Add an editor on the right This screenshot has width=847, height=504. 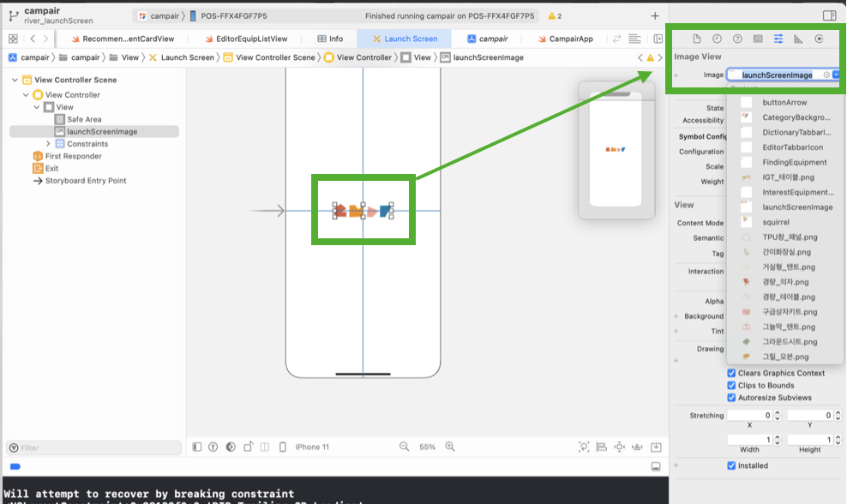tap(658, 39)
